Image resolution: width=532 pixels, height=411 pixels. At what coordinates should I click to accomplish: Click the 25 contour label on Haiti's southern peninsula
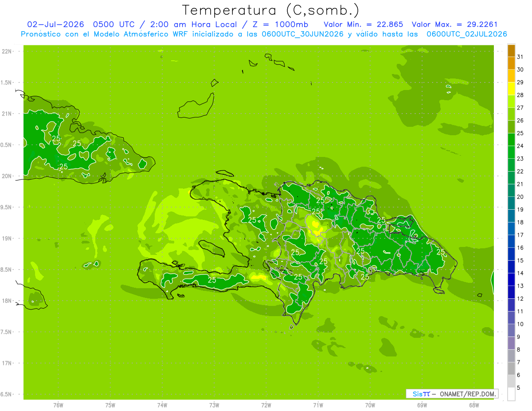[212, 280]
